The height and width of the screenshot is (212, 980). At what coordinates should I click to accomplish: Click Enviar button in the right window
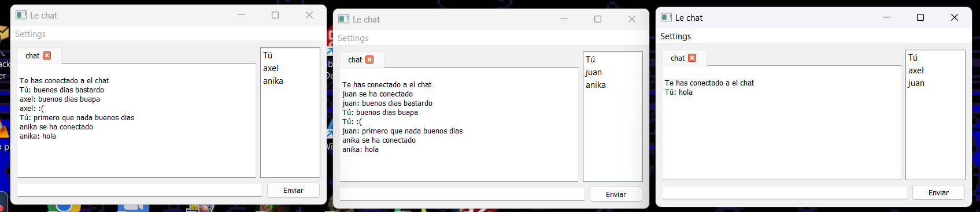click(x=938, y=193)
